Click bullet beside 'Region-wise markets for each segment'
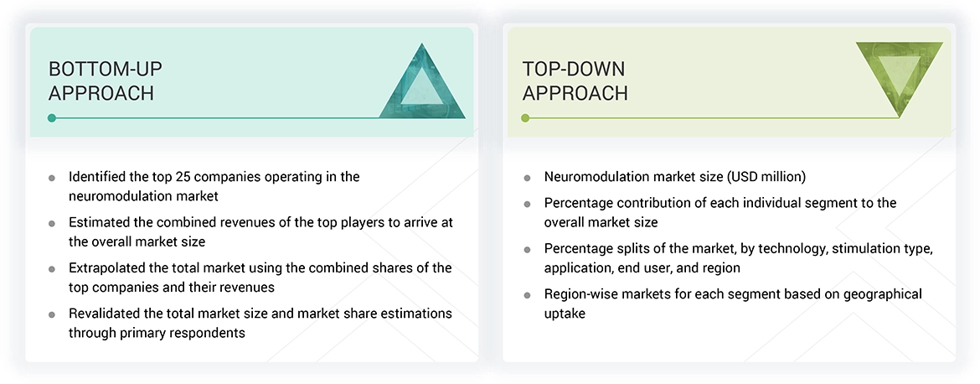Image resolution: width=980 pixels, height=384 pixels. point(527,295)
